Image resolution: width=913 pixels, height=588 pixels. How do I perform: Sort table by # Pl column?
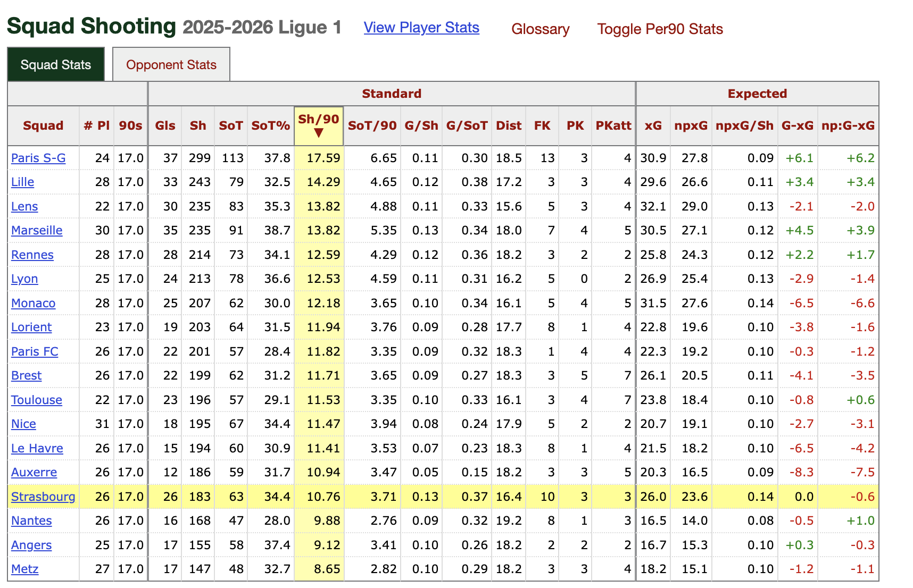[x=96, y=125]
